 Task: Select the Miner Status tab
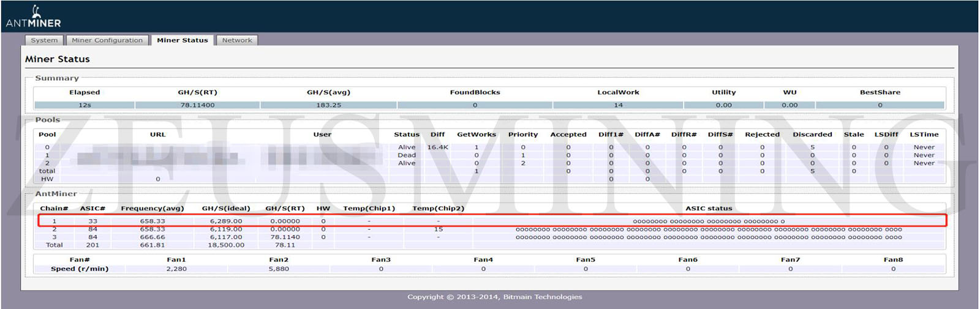[182, 40]
